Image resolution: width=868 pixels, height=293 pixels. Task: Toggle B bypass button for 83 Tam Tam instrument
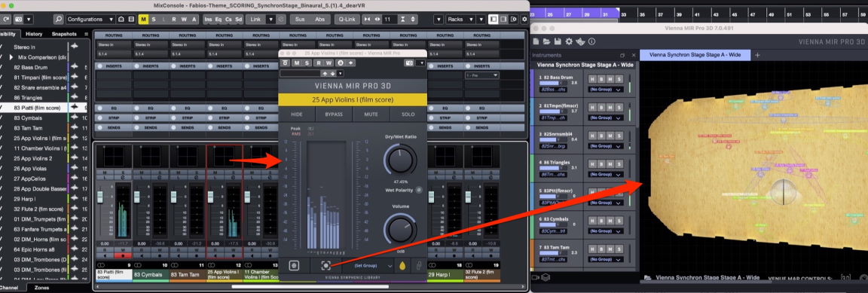601,250
